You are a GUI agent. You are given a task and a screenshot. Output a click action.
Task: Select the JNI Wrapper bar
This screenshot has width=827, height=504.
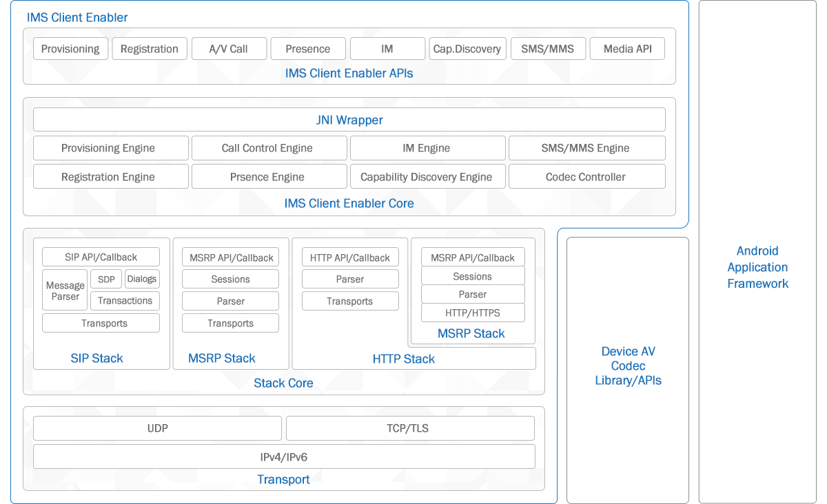pyautogui.click(x=349, y=120)
